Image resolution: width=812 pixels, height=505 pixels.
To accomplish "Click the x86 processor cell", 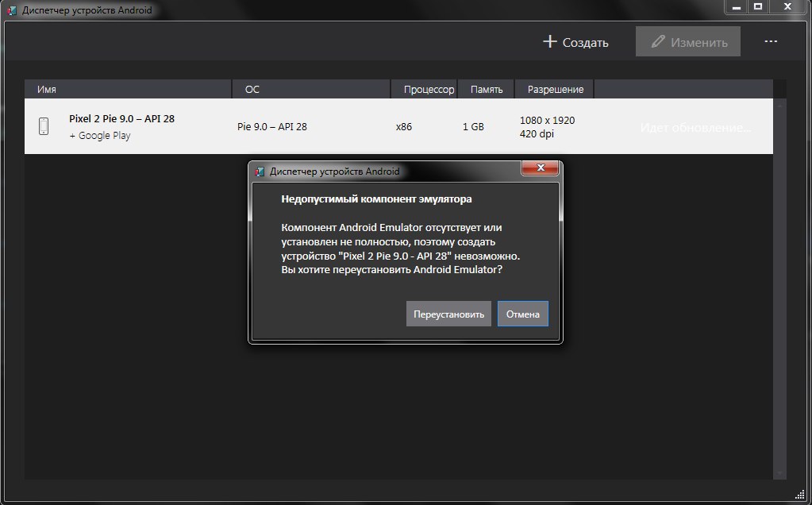I will [x=404, y=127].
